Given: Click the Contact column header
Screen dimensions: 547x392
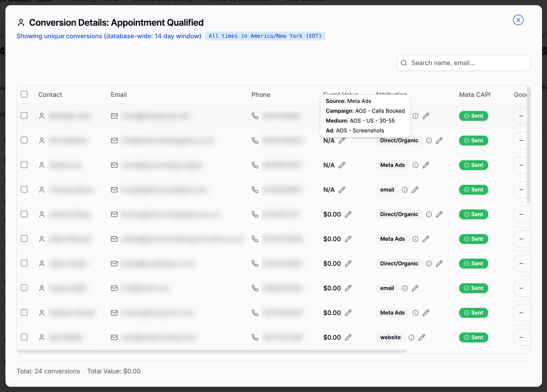Looking at the screenshot, I should click(50, 95).
